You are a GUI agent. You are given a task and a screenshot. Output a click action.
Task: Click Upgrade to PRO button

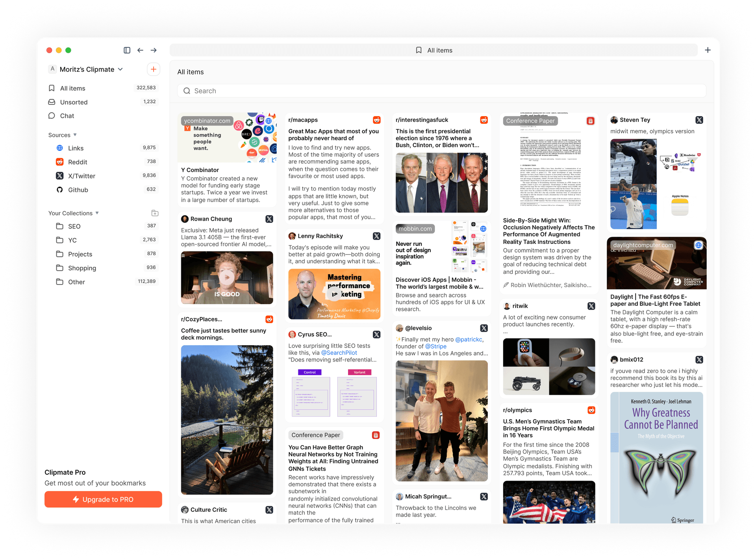(x=103, y=499)
